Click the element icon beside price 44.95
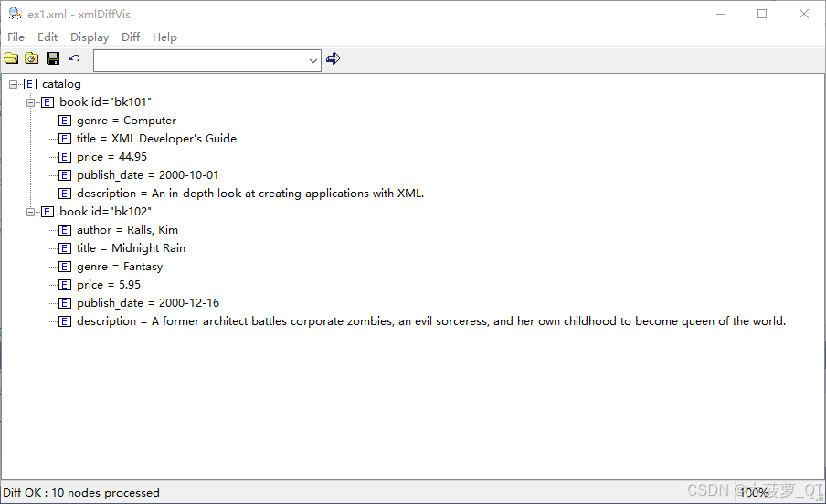 65,157
